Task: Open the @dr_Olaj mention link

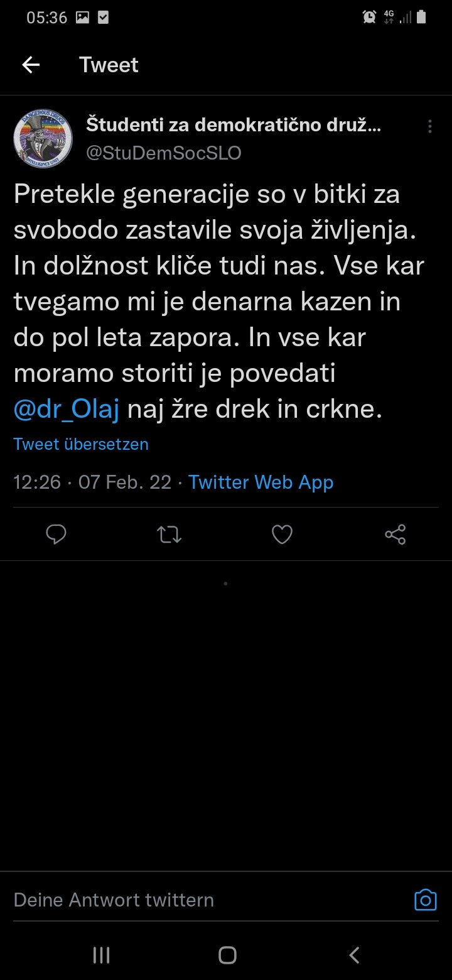Action: (x=67, y=410)
